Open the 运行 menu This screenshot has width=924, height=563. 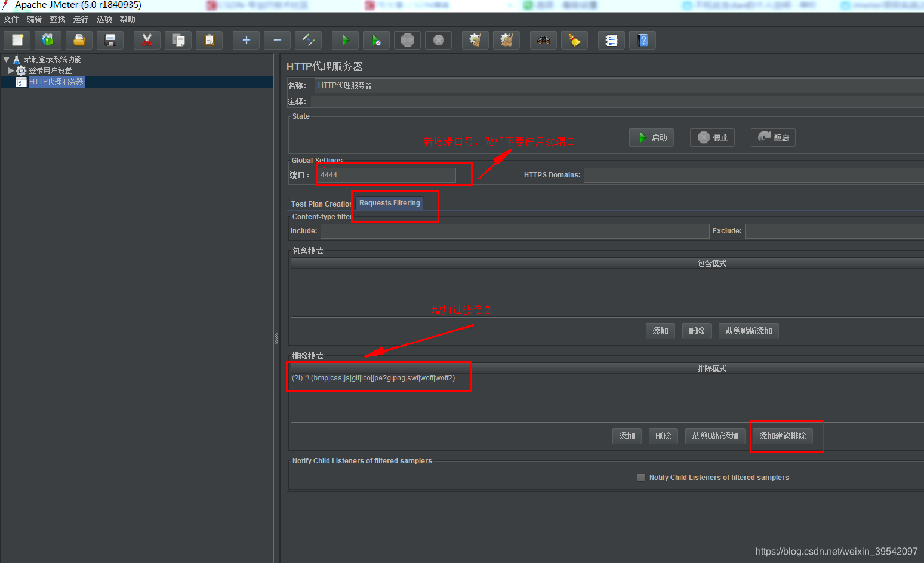click(x=81, y=19)
